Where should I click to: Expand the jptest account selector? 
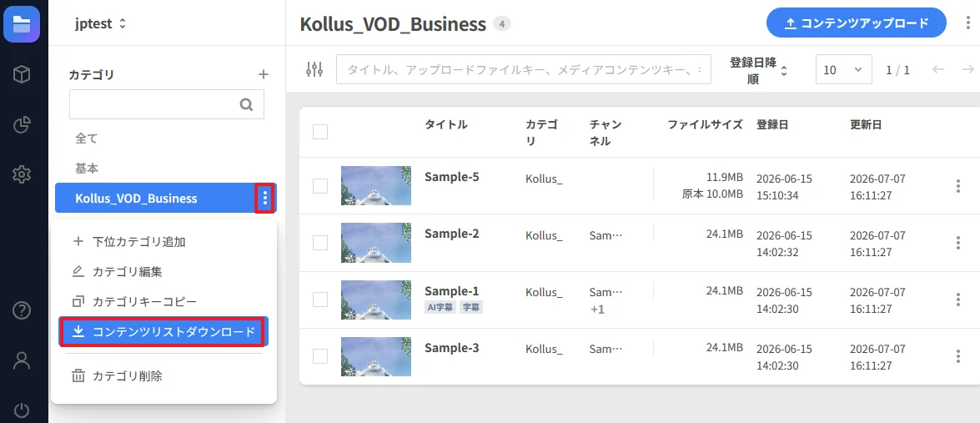click(101, 23)
